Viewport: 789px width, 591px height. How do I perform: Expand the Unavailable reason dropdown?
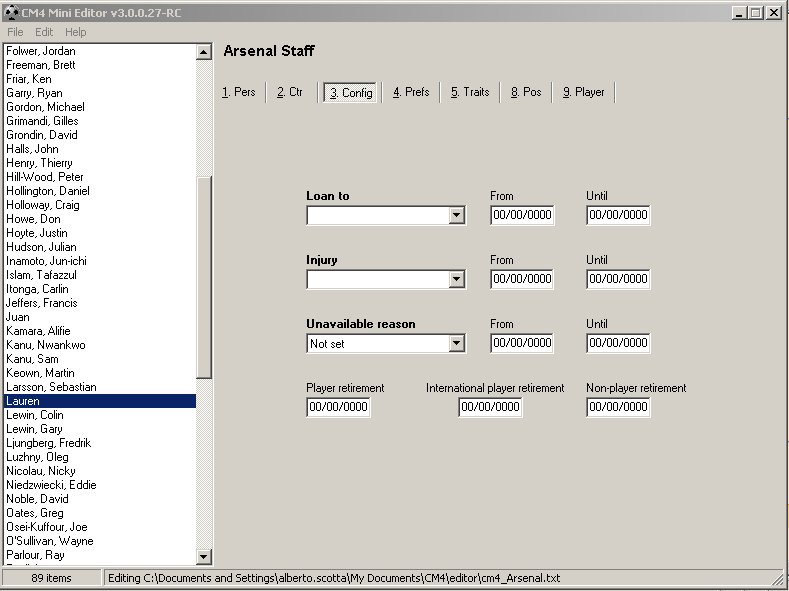456,344
